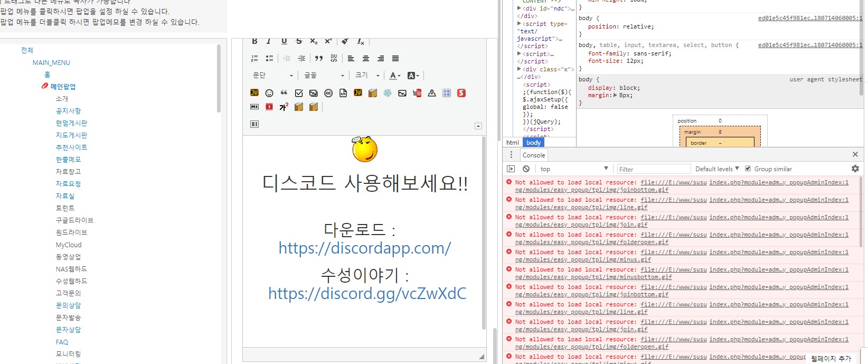Insert a numbered list in the editor

[x=254, y=59]
